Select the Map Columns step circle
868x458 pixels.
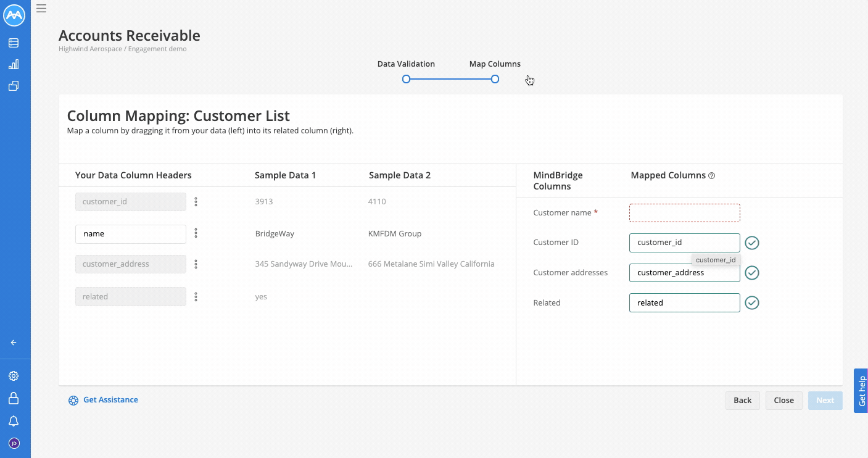click(495, 79)
